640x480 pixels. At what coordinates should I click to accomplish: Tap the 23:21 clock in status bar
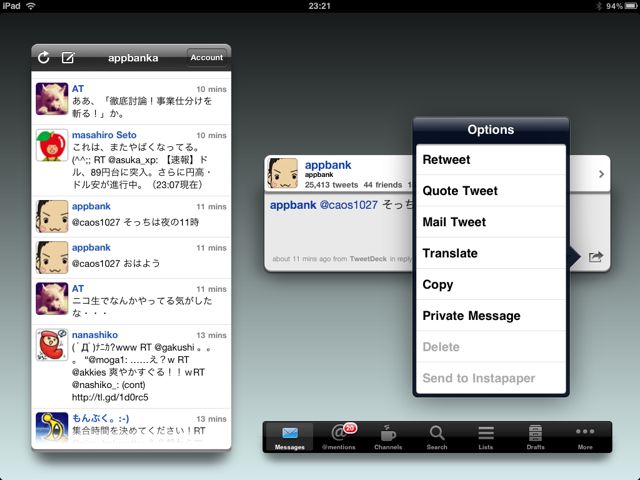click(x=320, y=6)
